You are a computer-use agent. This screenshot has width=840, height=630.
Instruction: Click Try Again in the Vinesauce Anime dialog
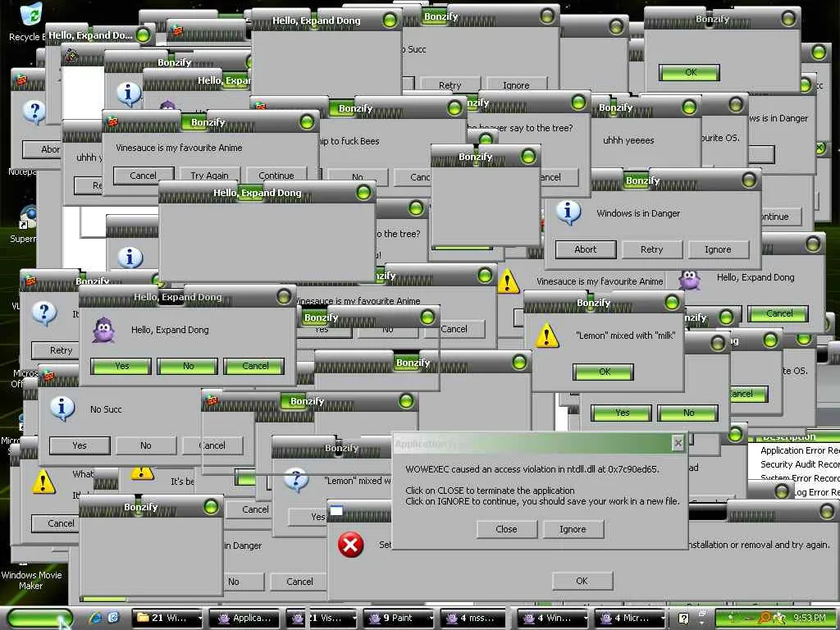coord(209,176)
